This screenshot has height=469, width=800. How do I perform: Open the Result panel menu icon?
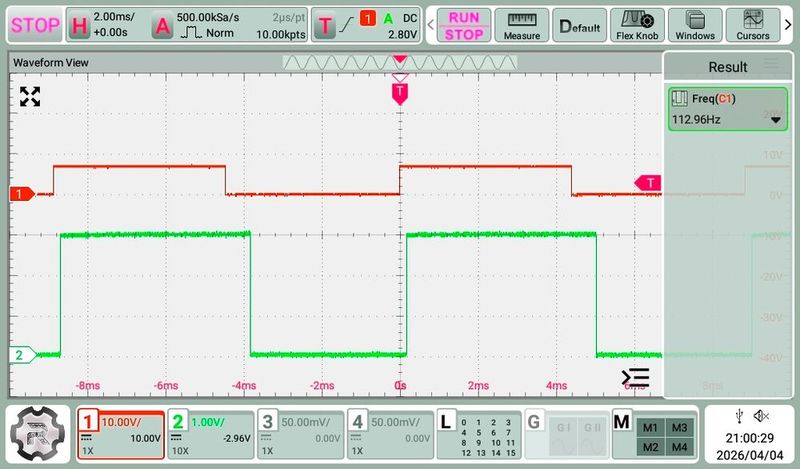tap(771, 64)
